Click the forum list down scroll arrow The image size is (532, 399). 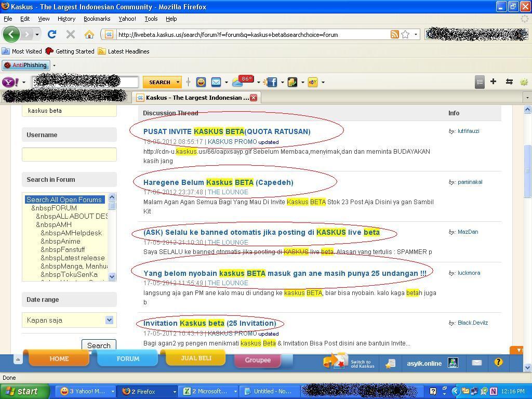[112, 276]
